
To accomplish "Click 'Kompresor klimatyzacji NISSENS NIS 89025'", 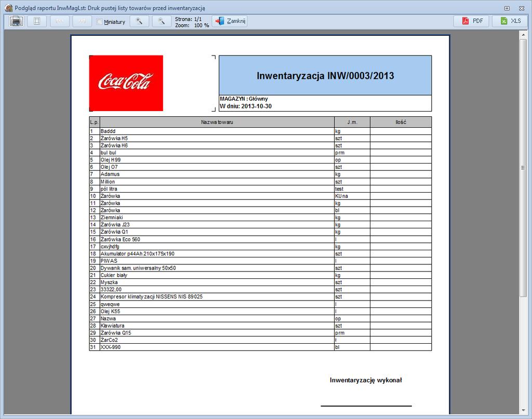I will tap(151, 296).
